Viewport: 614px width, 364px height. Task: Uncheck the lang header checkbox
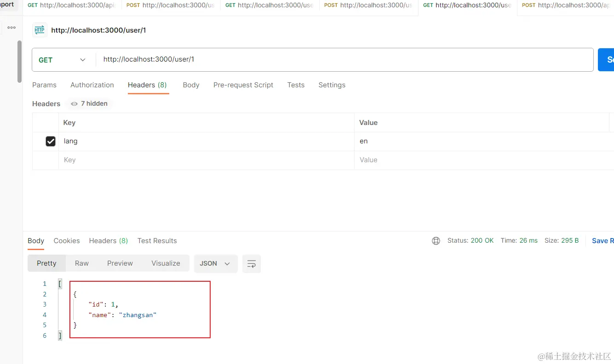(51, 142)
